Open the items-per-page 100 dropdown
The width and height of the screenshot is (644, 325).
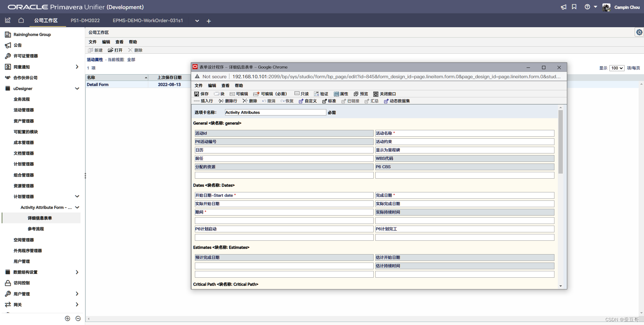[x=616, y=68]
